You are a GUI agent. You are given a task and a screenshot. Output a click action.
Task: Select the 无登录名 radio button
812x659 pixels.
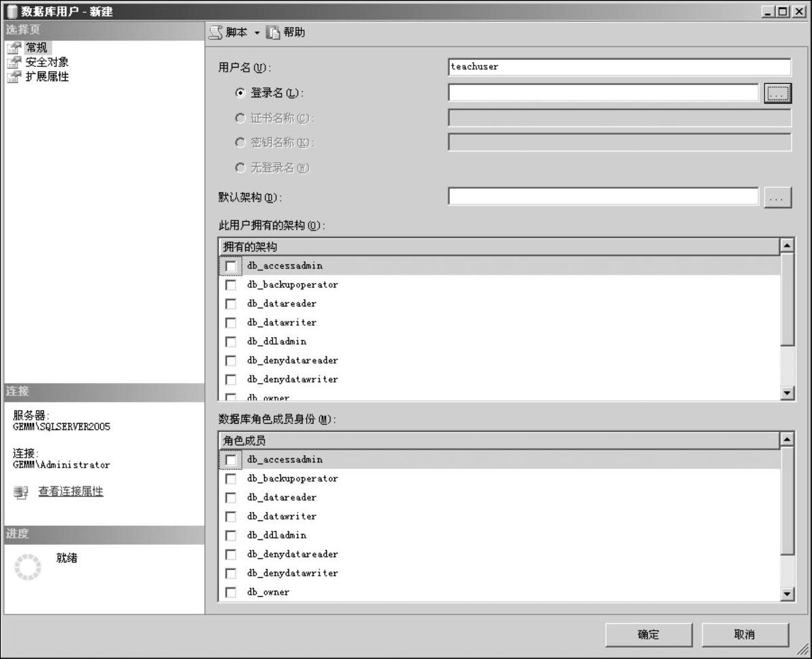click(240, 168)
